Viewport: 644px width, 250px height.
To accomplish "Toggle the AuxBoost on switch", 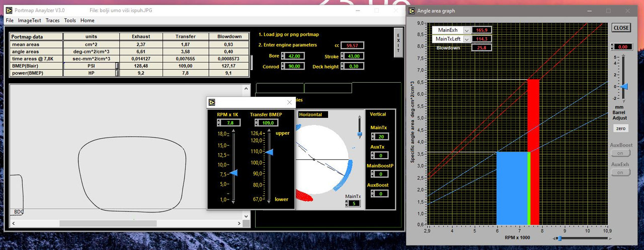I will point(620,153).
